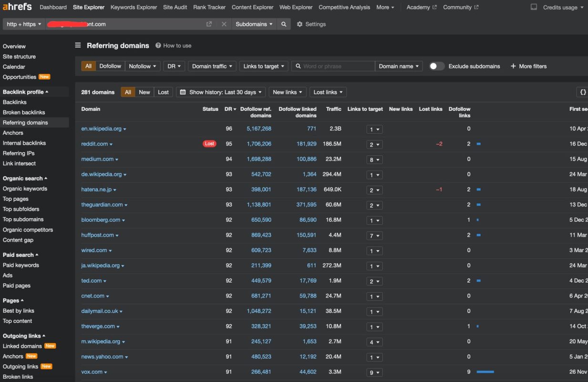Open Opportunities in sidebar
Screen dimensions: 588x382
[20, 77]
